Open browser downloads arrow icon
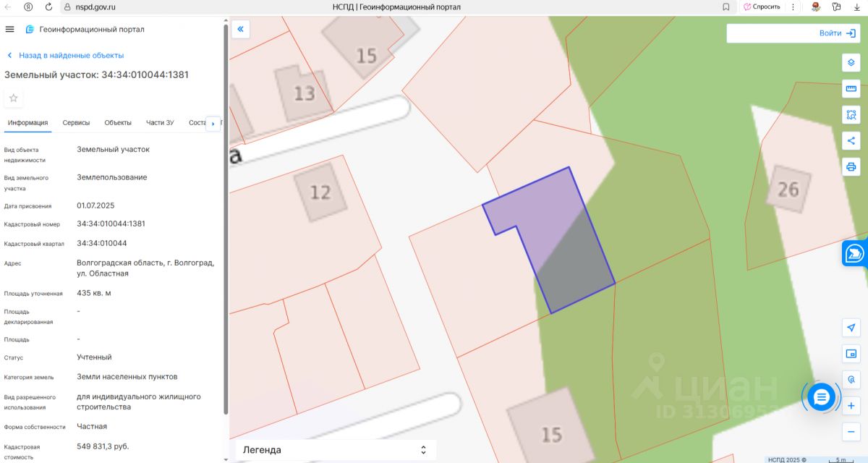Image resolution: width=868 pixels, height=463 pixels. coord(857,7)
